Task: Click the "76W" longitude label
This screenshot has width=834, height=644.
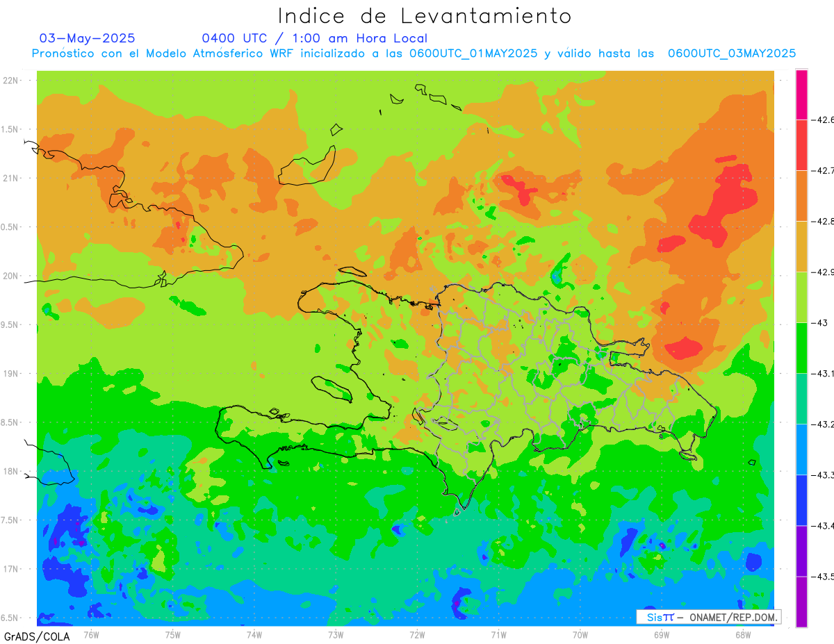Action: [x=91, y=635]
